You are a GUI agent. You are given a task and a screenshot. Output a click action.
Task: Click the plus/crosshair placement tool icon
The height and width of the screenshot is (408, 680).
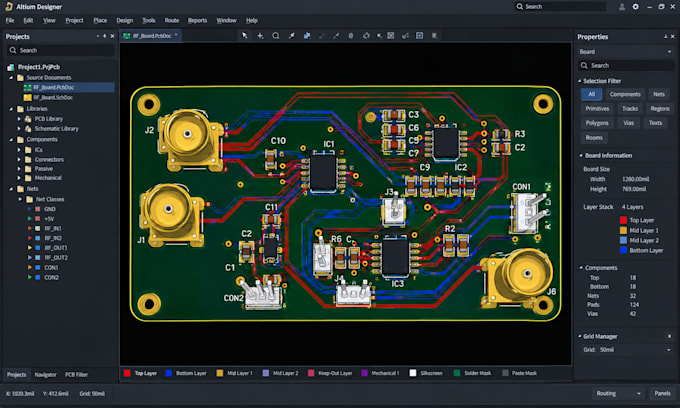[x=260, y=36]
